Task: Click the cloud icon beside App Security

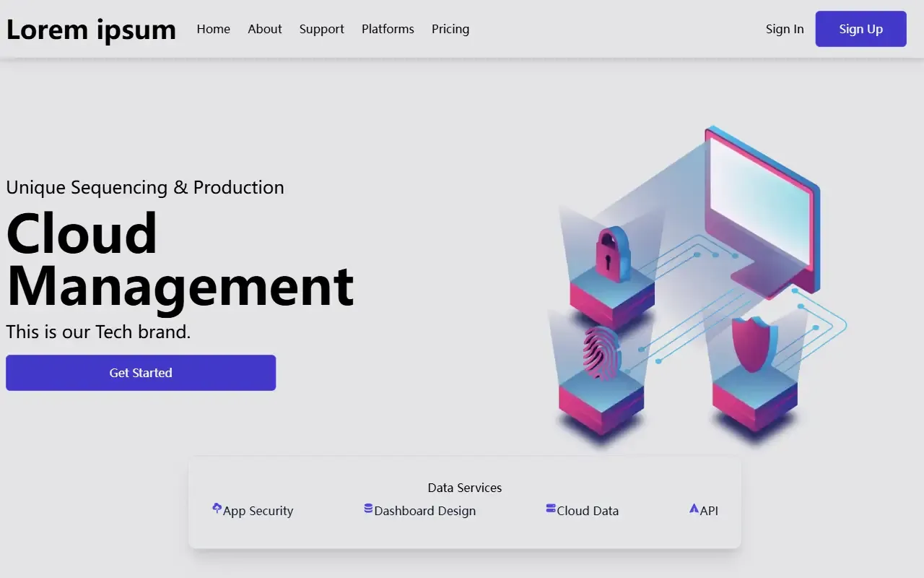Action: (217, 509)
